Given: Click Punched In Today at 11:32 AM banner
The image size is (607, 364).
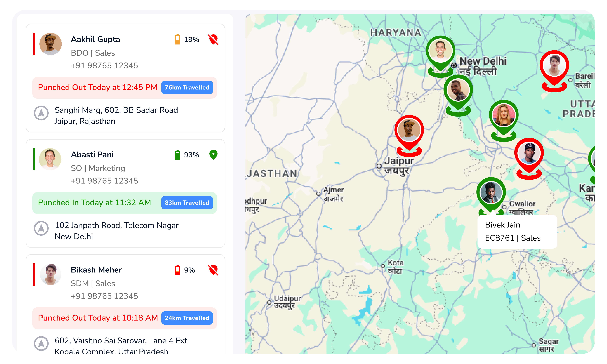Looking at the screenshot, I should tap(95, 203).
